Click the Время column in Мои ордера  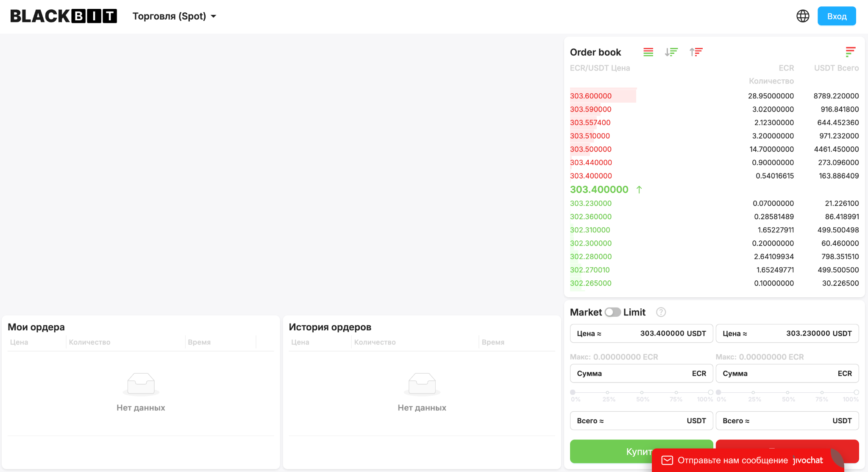[199, 342]
